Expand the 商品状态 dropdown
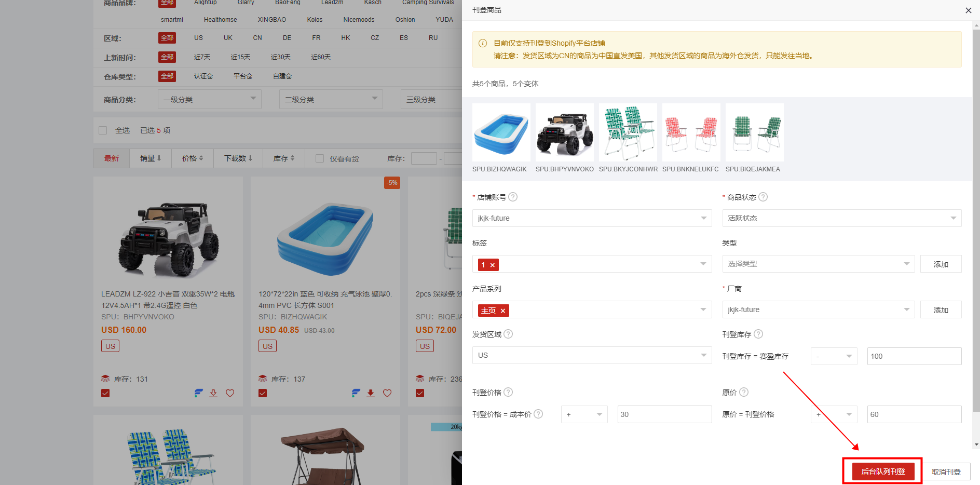The image size is (980, 485). click(x=841, y=218)
